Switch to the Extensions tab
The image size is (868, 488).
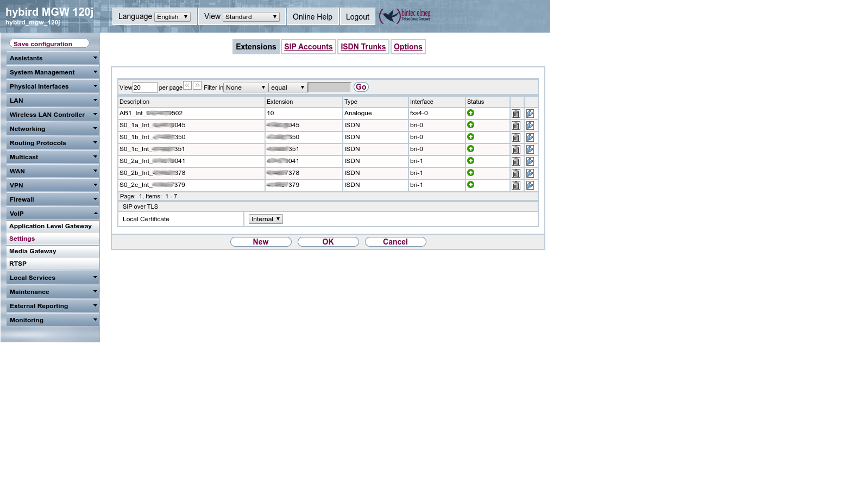click(256, 47)
